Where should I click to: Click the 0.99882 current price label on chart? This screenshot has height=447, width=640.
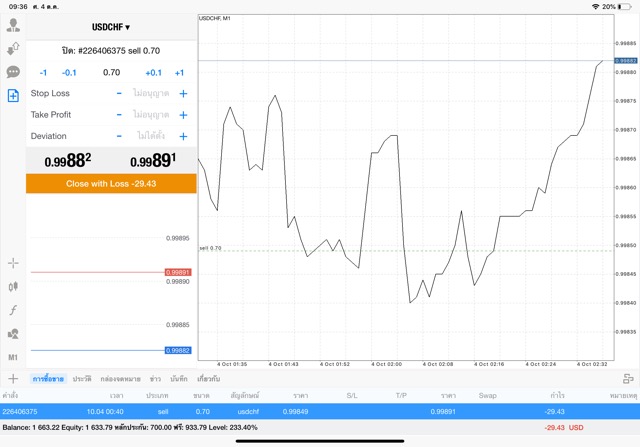point(626,60)
